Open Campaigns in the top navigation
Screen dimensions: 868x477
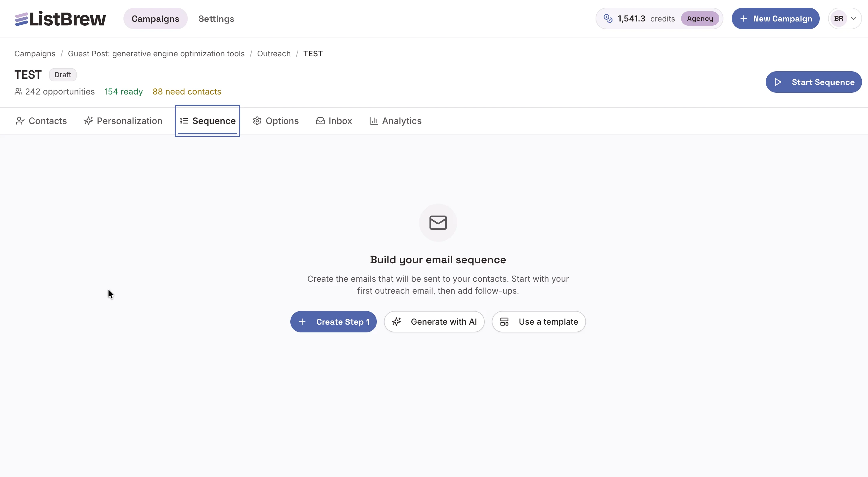[x=155, y=18]
